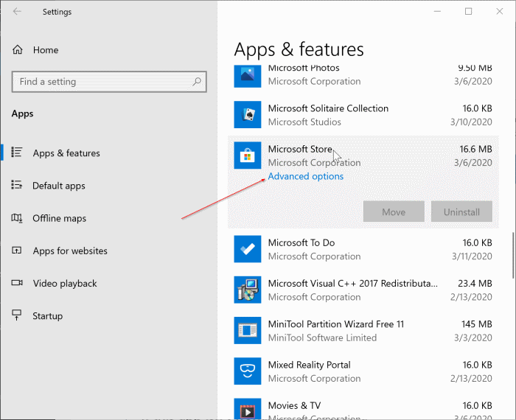This screenshot has width=516, height=420.
Task: Click the 3/10/2020 install date
Action: click(471, 122)
